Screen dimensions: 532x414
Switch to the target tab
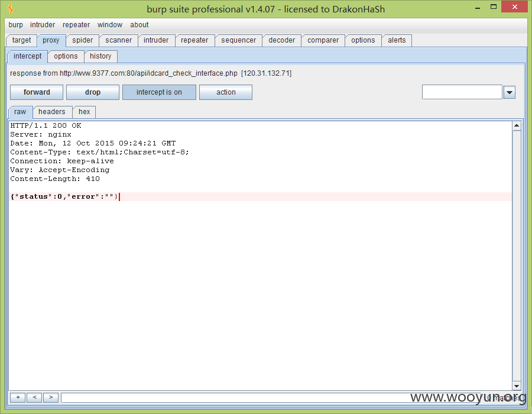(x=21, y=40)
